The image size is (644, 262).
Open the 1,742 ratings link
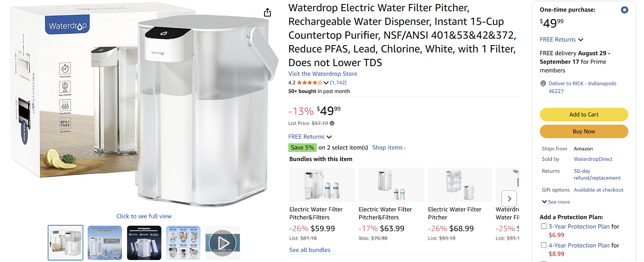(338, 83)
